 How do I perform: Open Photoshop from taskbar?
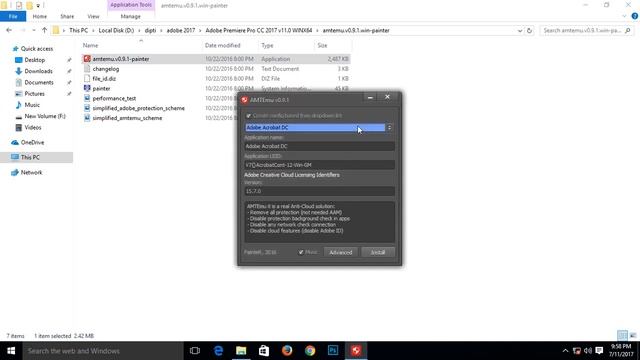333,351
